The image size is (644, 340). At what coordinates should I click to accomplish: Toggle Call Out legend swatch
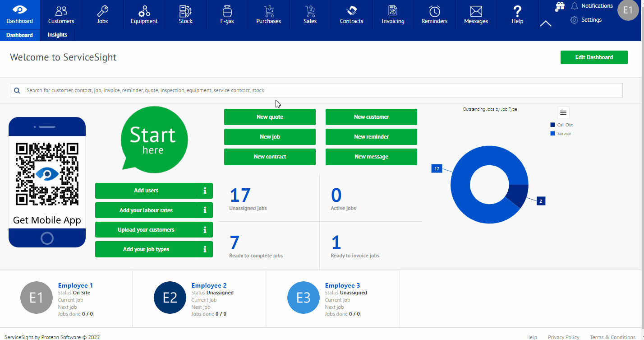point(552,125)
